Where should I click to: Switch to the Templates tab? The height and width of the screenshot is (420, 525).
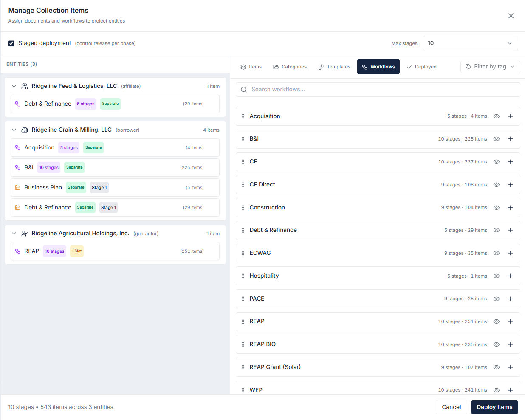pos(334,67)
